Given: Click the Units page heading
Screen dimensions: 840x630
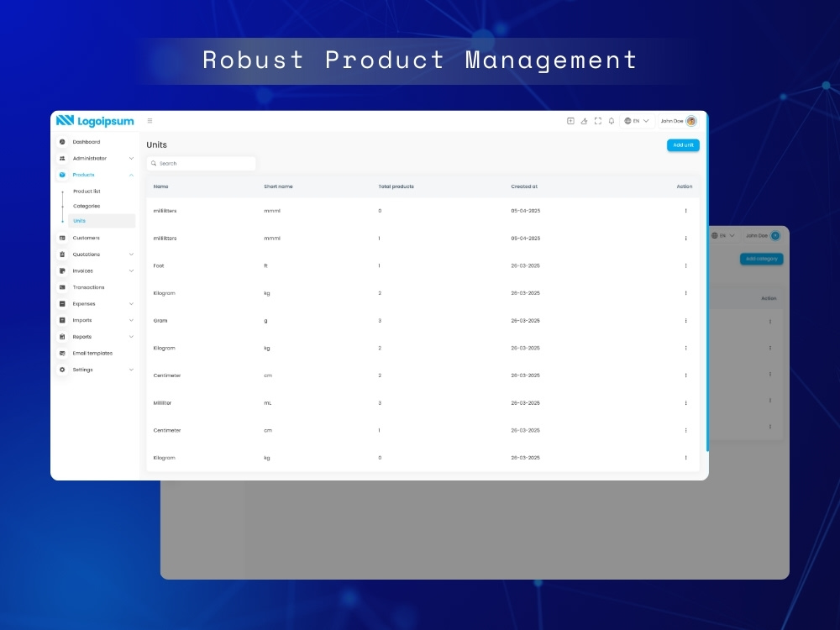Looking at the screenshot, I should (x=156, y=144).
